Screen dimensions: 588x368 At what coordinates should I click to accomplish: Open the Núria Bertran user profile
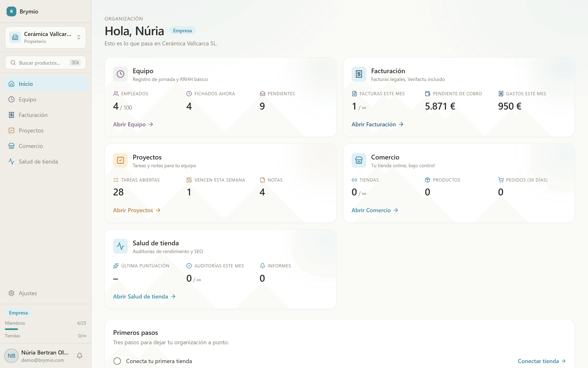click(37, 356)
